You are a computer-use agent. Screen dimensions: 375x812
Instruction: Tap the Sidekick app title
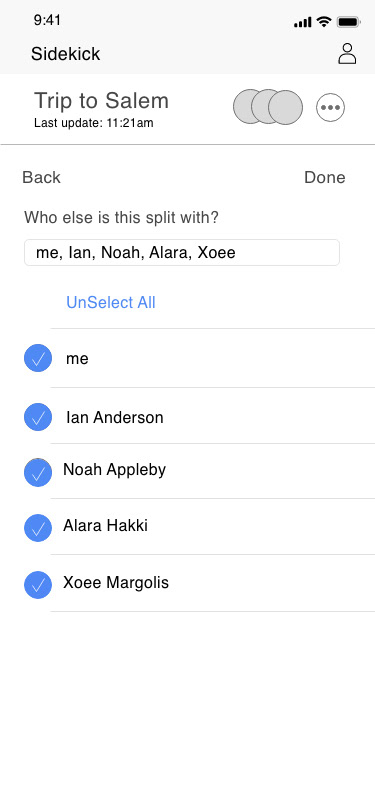click(65, 54)
